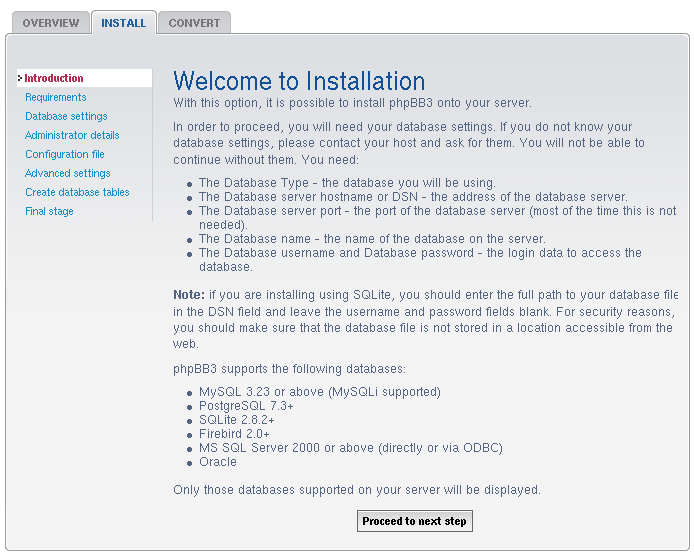Select the Install tab
Screen dimensions: 694x554
[x=123, y=23]
